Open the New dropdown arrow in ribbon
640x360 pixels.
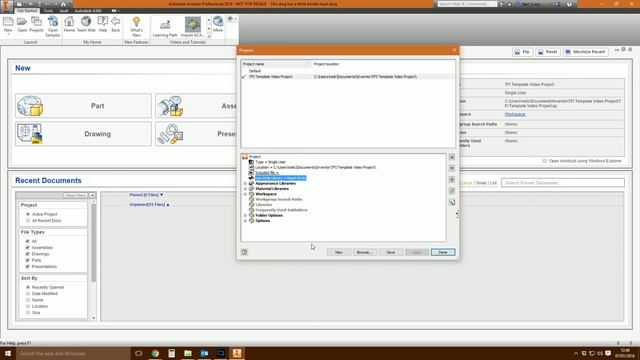[x=8, y=35]
